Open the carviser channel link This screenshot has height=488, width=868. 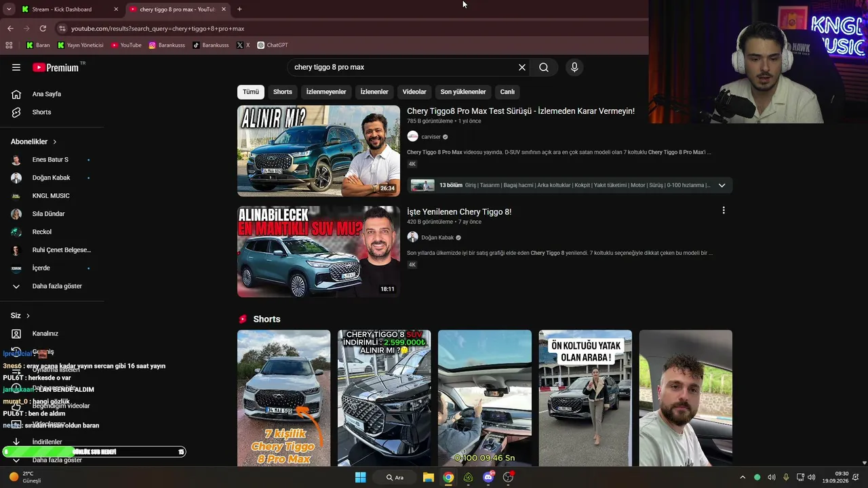[x=431, y=136]
